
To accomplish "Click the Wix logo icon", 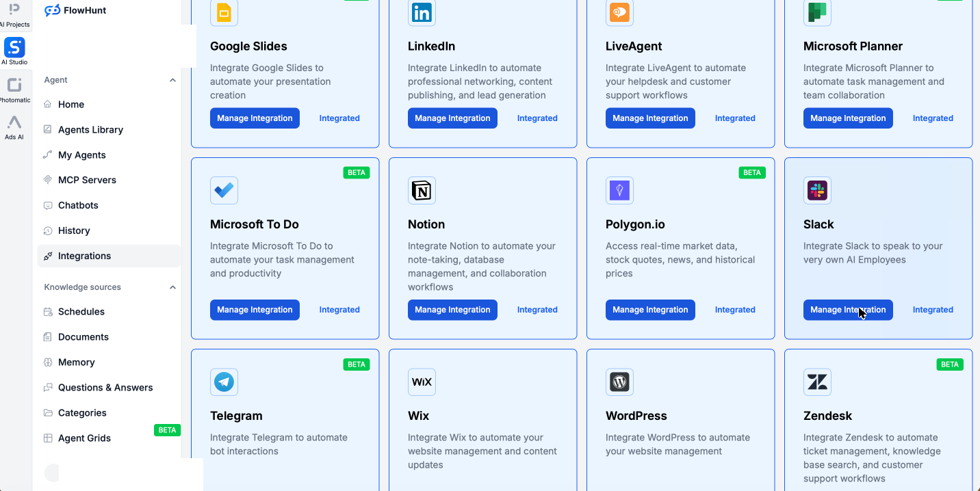I will pyautogui.click(x=422, y=382).
